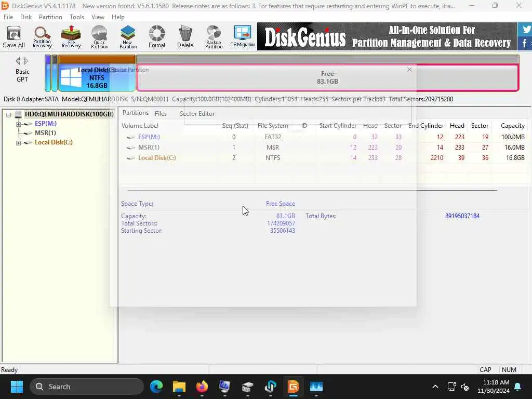Click the Start Cylinder column header
This screenshot has height=399, width=532.
click(x=338, y=126)
